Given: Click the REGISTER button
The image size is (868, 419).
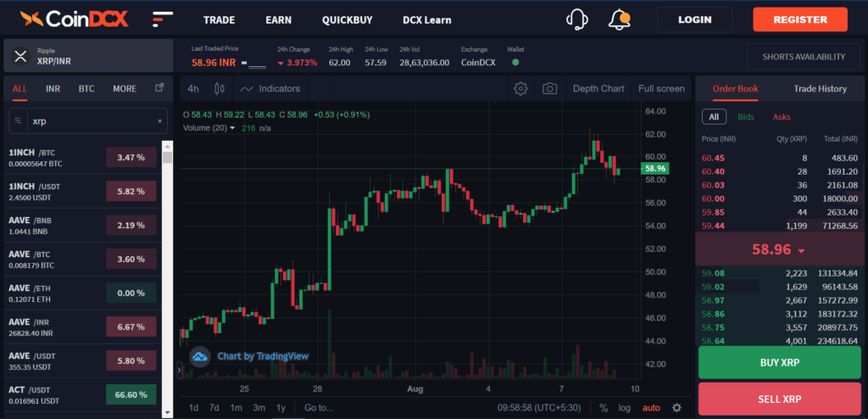Looking at the screenshot, I should [x=800, y=20].
